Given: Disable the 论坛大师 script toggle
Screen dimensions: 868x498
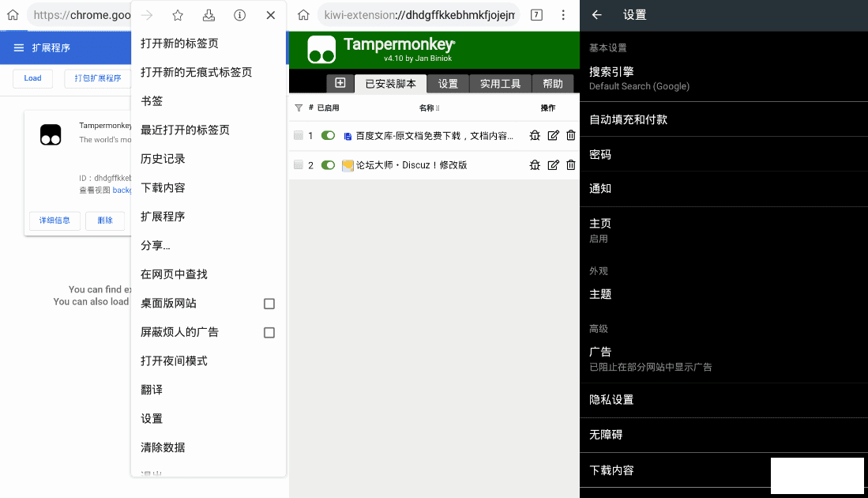Looking at the screenshot, I should click(x=329, y=164).
